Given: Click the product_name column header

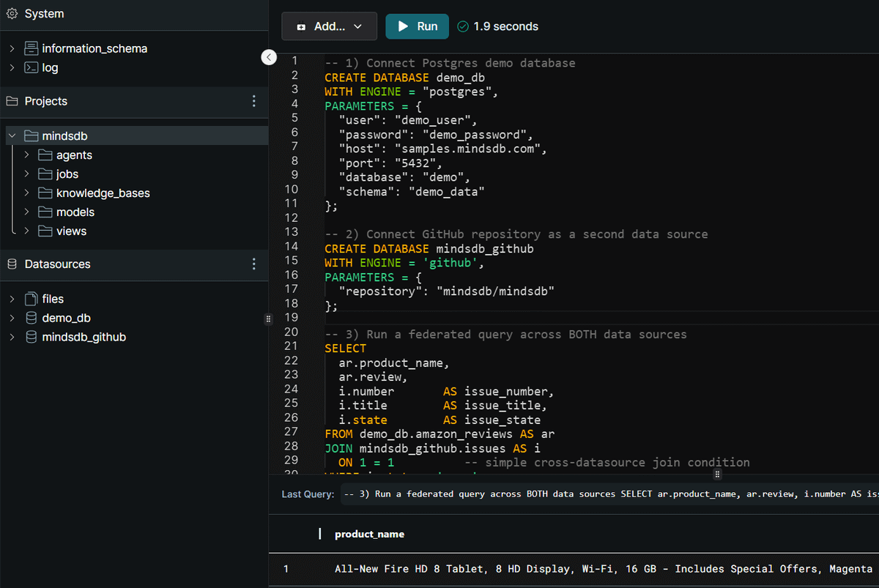Looking at the screenshot, I should pyautogui.click(x=369, y=534).
